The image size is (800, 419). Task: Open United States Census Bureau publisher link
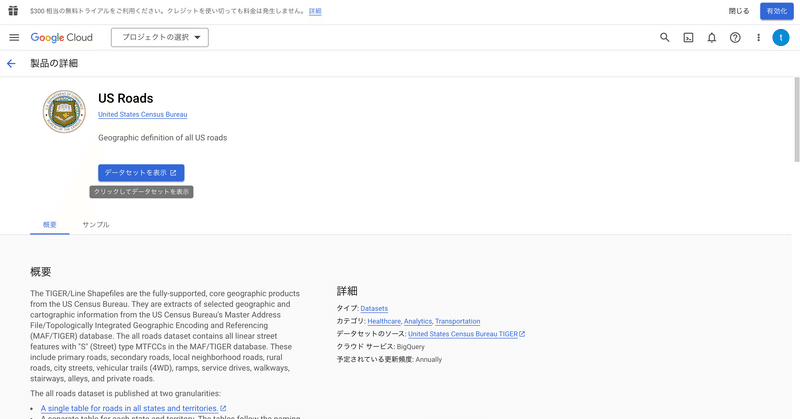(142, 114)
